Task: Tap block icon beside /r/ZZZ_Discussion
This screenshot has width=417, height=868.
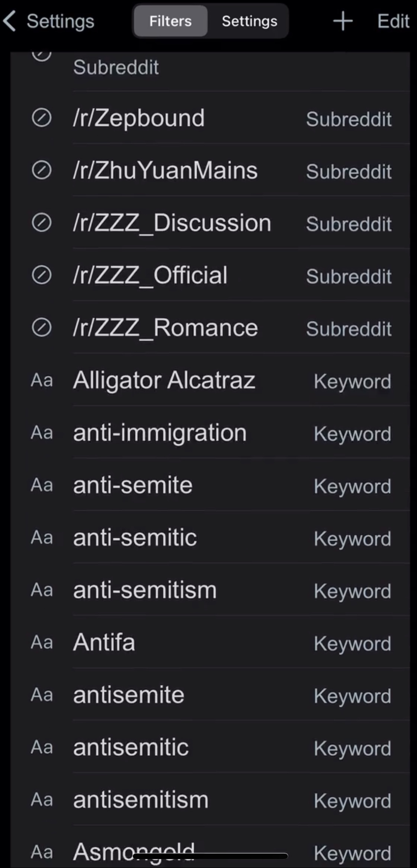Action: click(41, 223)
